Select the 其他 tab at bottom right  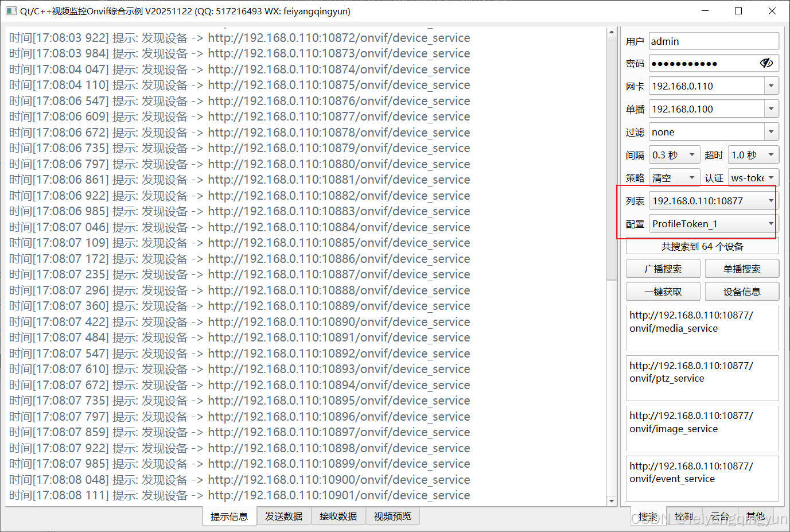click(x=755, y=517)
